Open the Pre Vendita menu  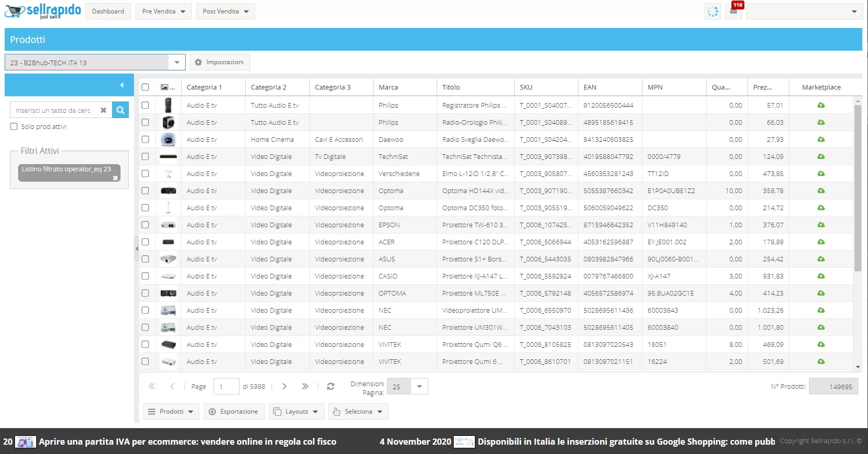coord(163,11)
